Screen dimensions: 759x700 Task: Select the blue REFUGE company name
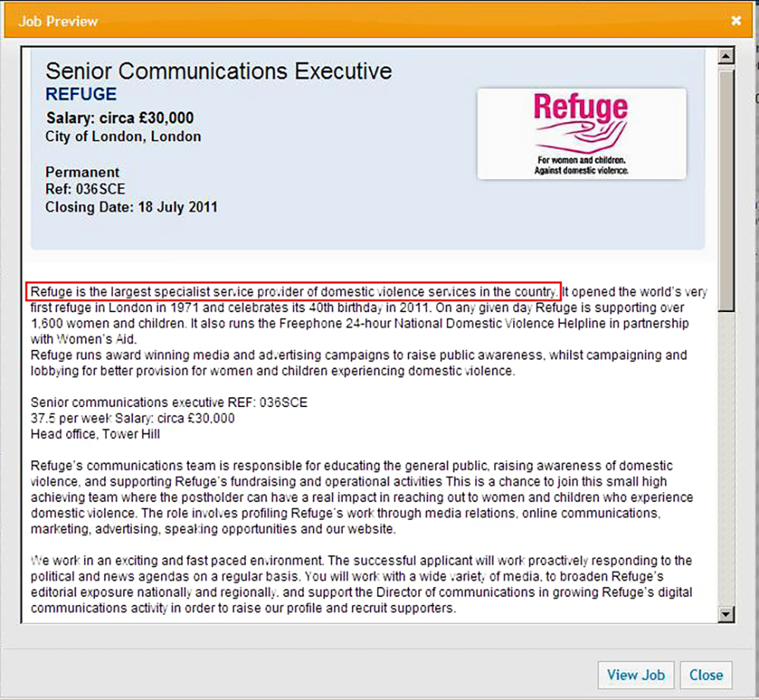[x=81, y=95]
